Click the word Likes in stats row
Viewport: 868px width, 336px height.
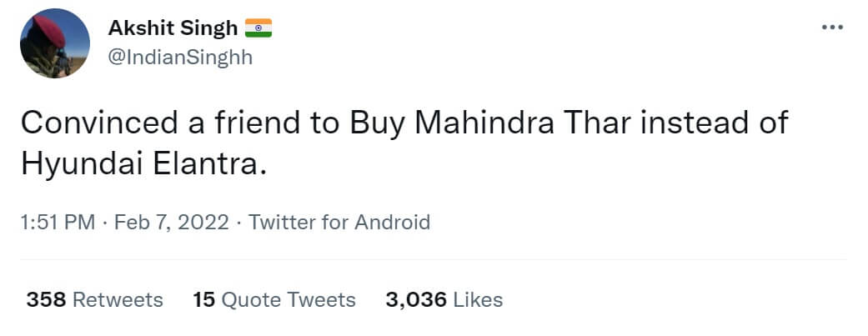coord(478,299)
